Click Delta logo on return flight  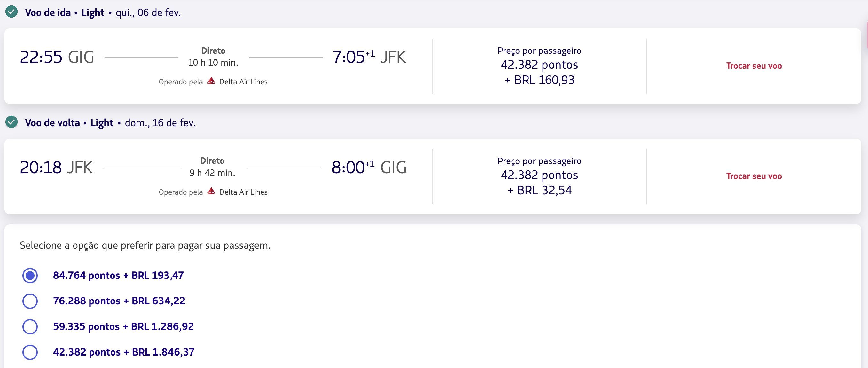[x=211, y=191]
